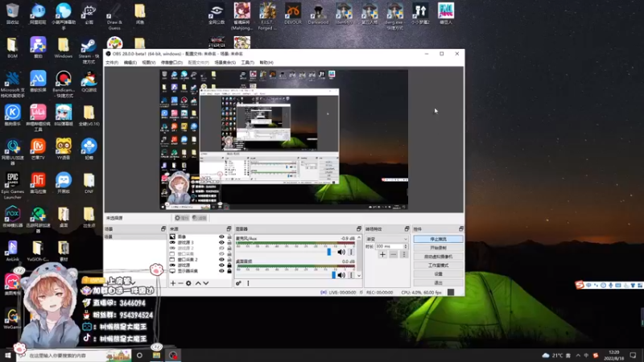Open Epic Games Launcher desktop icon
This screenshot has width=644, height=362.
pos(13,186)
